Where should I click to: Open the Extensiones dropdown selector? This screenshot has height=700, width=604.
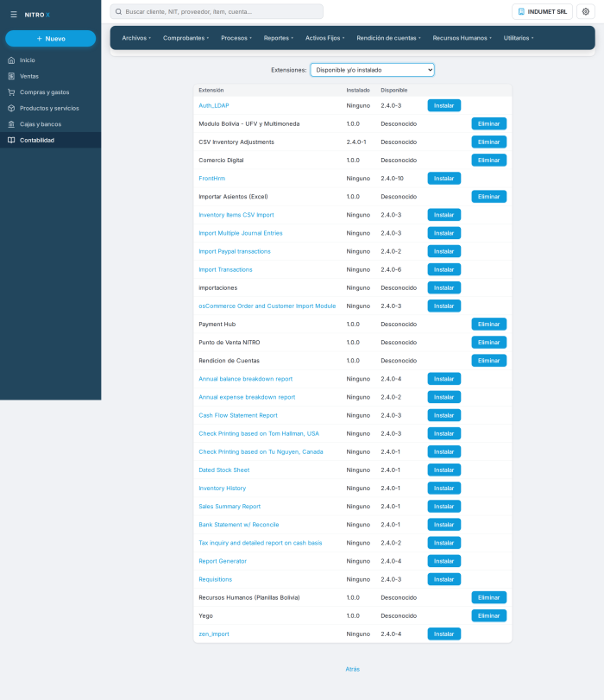coord(372,70)
